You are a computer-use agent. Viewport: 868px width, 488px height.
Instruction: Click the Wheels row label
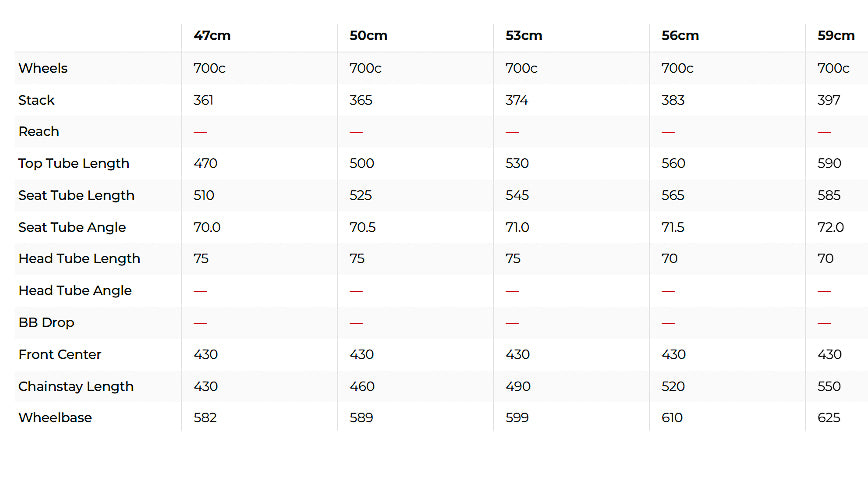click(x=43, y=69)
